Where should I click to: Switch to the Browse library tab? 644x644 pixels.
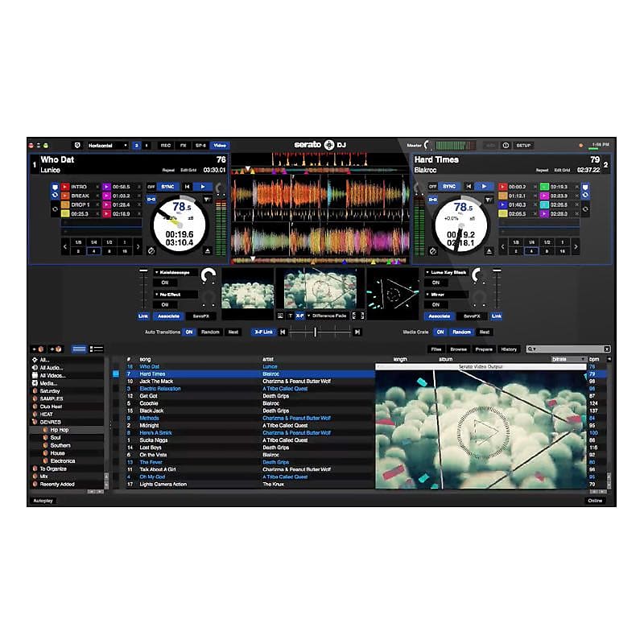(x=459, y=349)
